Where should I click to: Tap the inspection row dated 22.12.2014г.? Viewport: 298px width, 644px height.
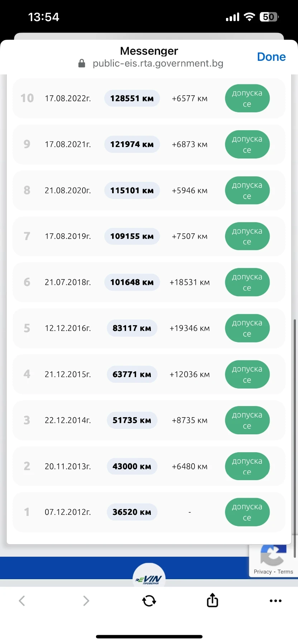click(x=68, y=420)
